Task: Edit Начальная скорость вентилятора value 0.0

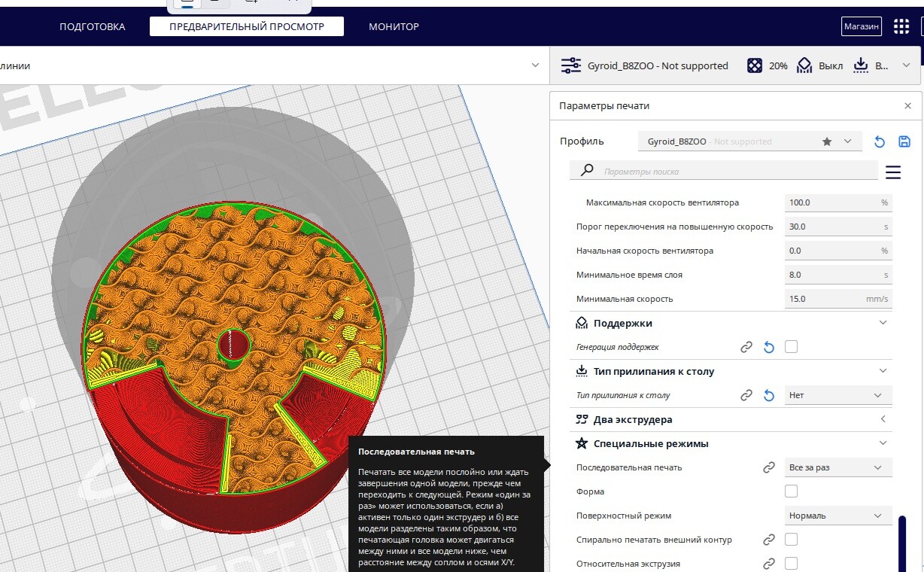Action: pyautogui.click(x=838, y=251)
